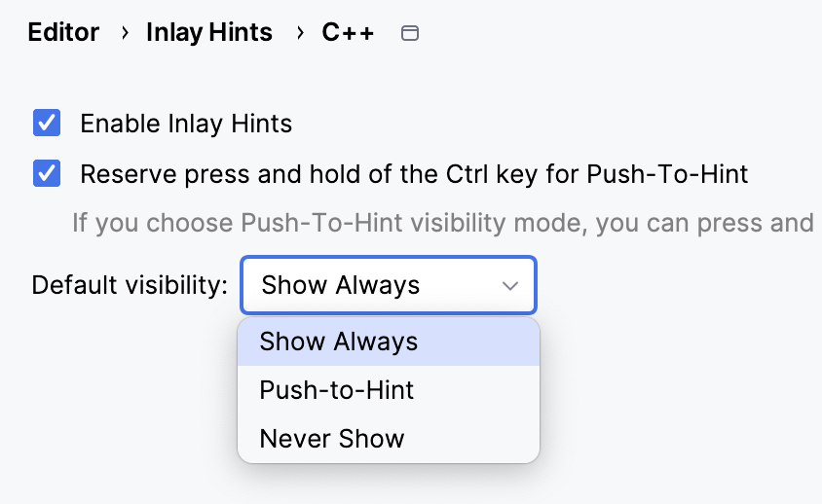Viewport: 822px width, 504px height.
Task: Go to the Editor breadcrumb
Action: (x=63, y=32)
